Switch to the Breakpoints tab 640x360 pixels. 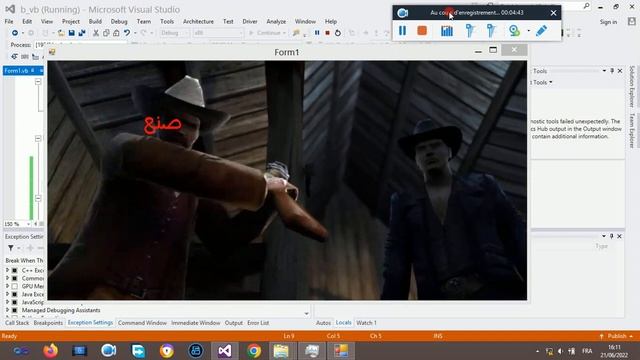coord(48,323)
